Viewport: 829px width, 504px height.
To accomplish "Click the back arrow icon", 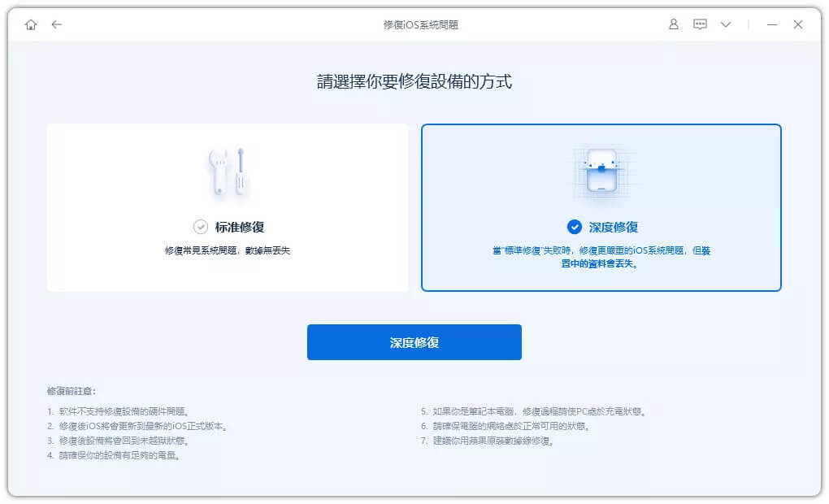I will coord(57,24).
